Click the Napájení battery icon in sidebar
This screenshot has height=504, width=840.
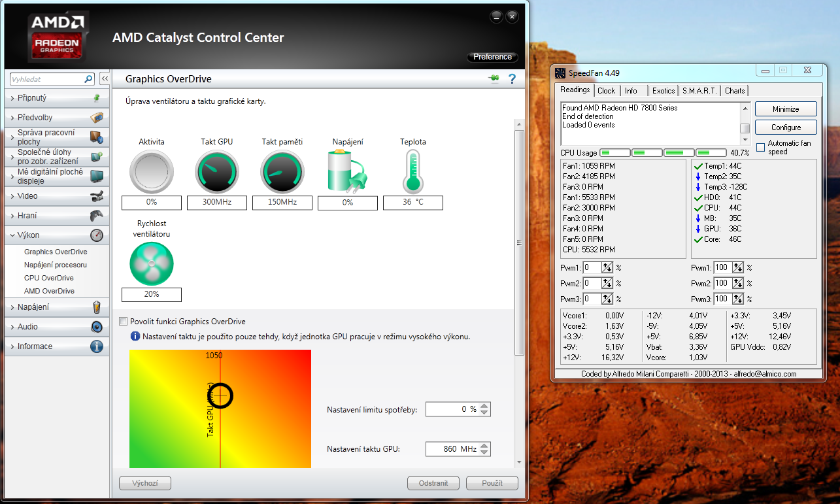[x=97, y=307]
